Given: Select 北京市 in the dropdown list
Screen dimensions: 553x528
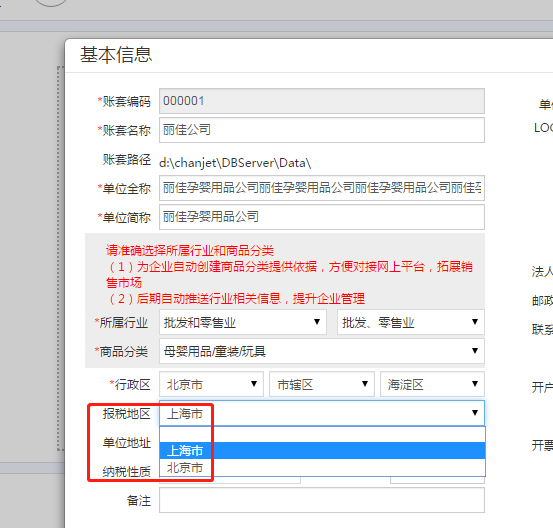Looking at the screenshot, I should pyautogui.click(x=322, y=467).
